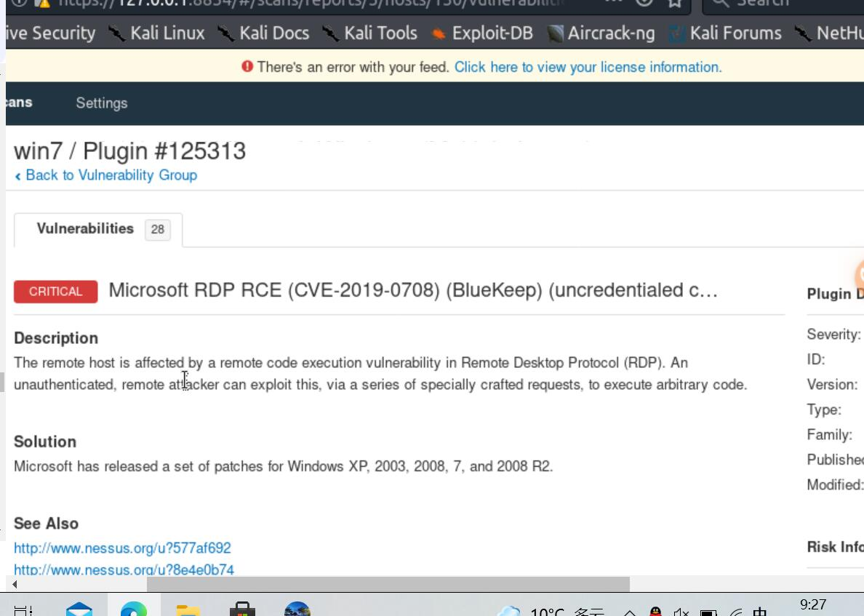This screenshot has height=616, width=864.
Task: Open the Kali Forums bookmark
Action: click(724, 33)
